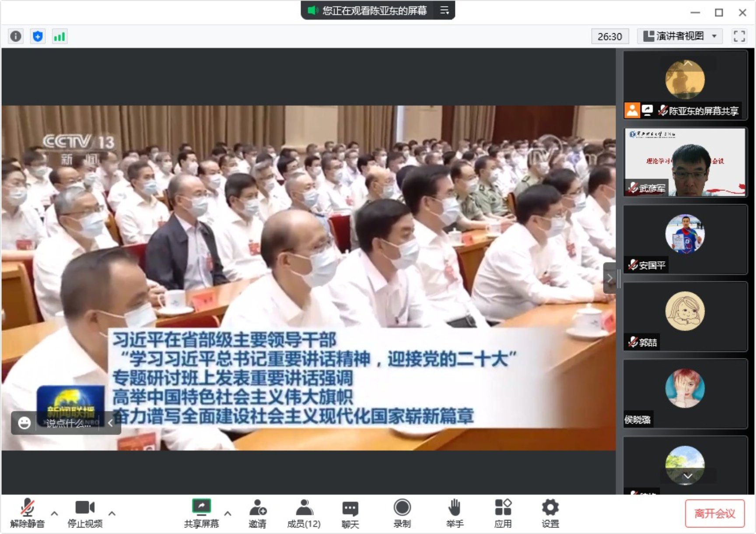Maximize the meeting window
This screenshot has height=534, width=756.
point(719,13)
